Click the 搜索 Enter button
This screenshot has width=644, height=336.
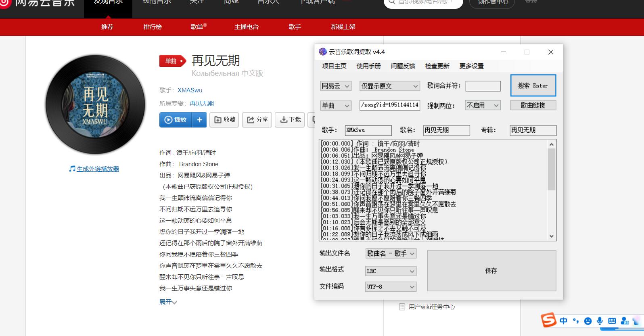pos(533,86)
